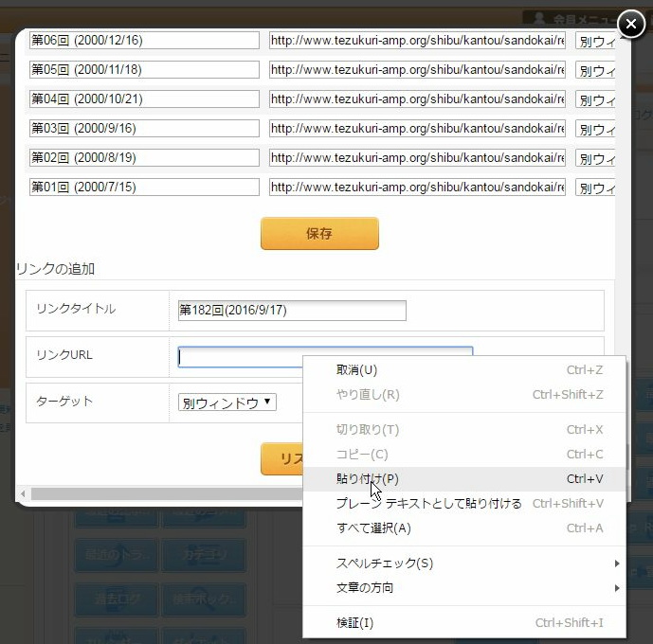Click the partially hidden orange リスト button
The image size is (653, 644).
click(x=281, y=459)
